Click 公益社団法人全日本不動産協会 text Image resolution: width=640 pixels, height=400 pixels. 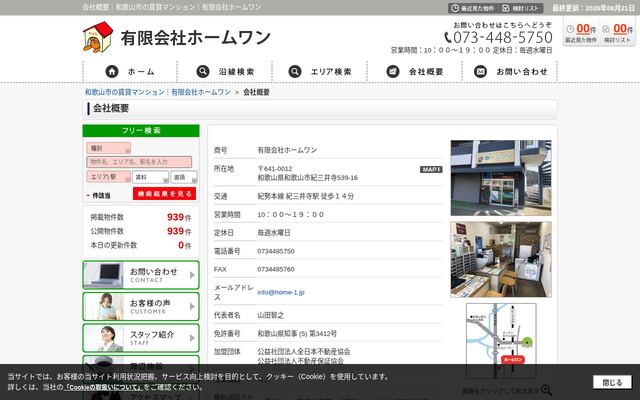pyautogui.click(x=303, y=351)
